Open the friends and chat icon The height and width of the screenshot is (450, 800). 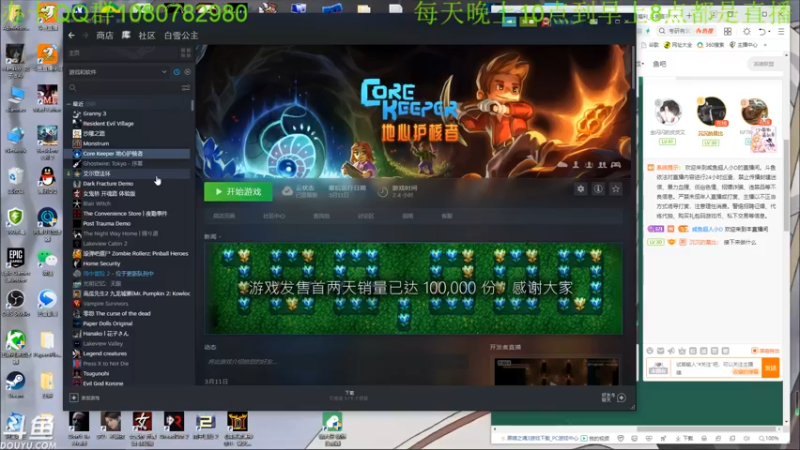[x=621, y=397]
